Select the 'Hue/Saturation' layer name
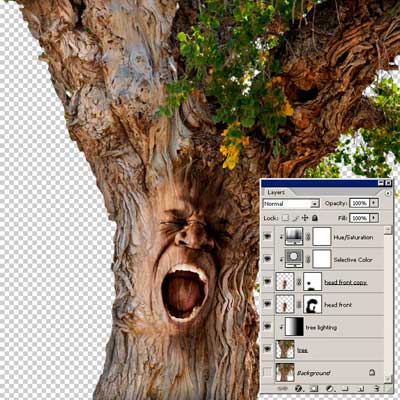Image resolution: width=400 pixels, height=400 pixels. point(353,237)
